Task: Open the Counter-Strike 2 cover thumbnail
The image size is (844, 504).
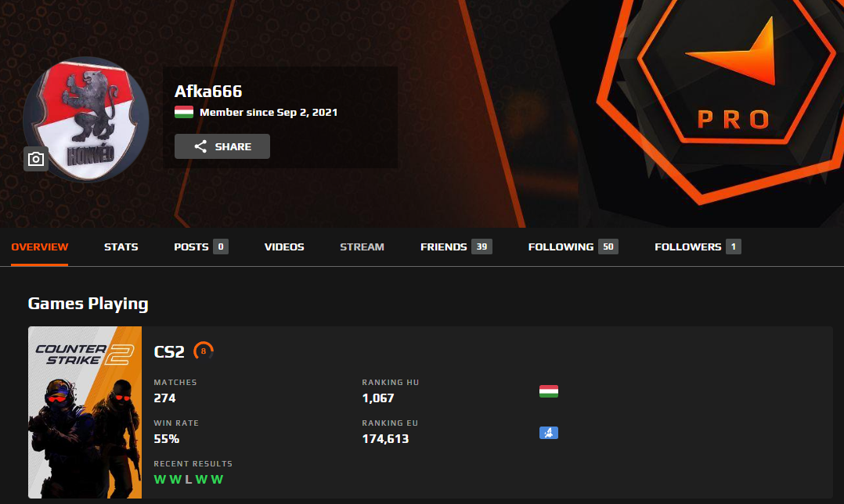Action: tap(85, 412)
